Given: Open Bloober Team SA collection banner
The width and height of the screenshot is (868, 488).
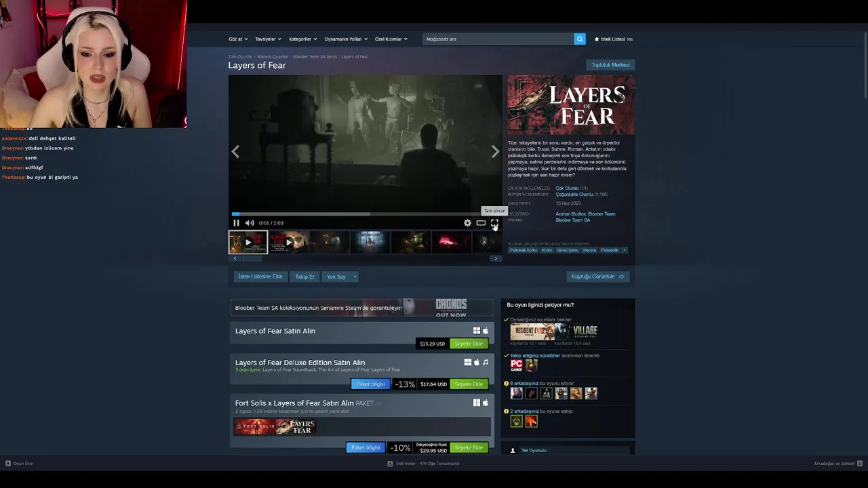Looking at the screenshot, I should (362, 308).
